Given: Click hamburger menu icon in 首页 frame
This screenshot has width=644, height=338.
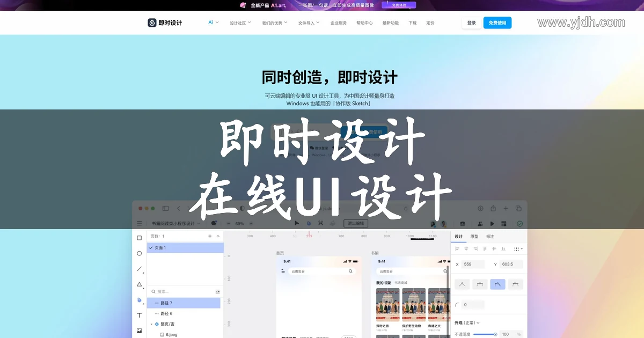Looking at the screenshot, I should coord(283,271).
